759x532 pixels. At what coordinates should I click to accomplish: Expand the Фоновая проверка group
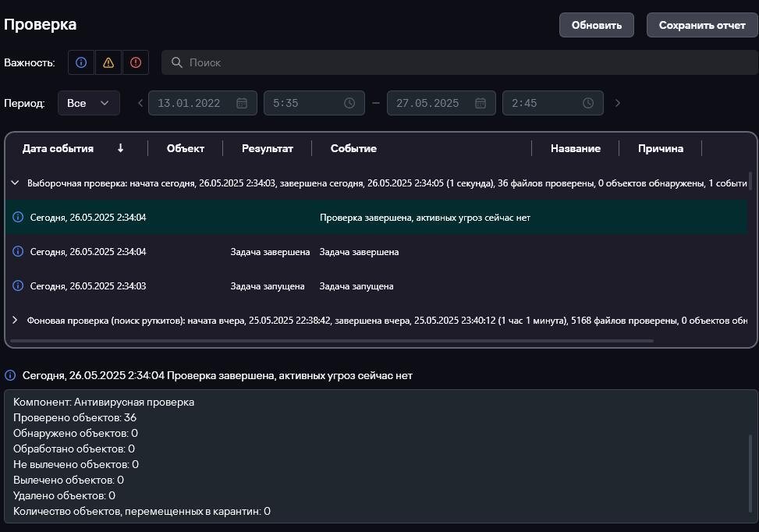coord(15,320)
